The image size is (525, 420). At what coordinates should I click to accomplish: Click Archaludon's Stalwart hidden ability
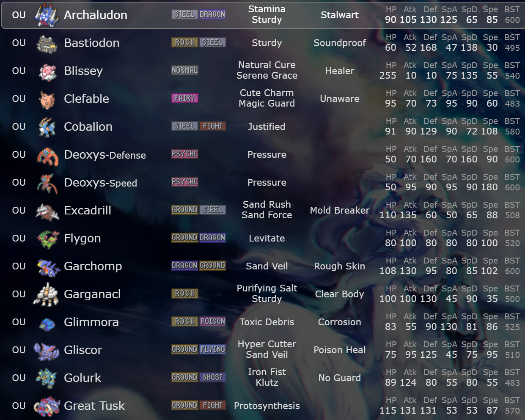pos(340,15)
